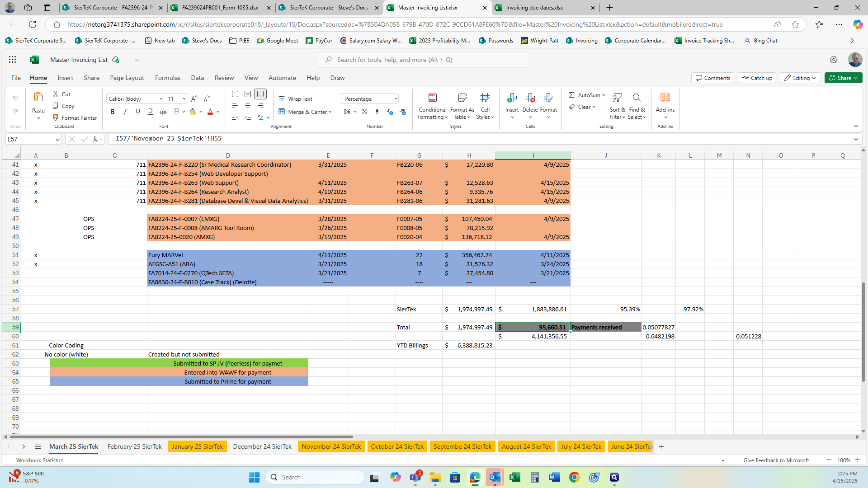Switch to February 25 SierTek sheet
868x488 pixels.
tap(135, 447)
